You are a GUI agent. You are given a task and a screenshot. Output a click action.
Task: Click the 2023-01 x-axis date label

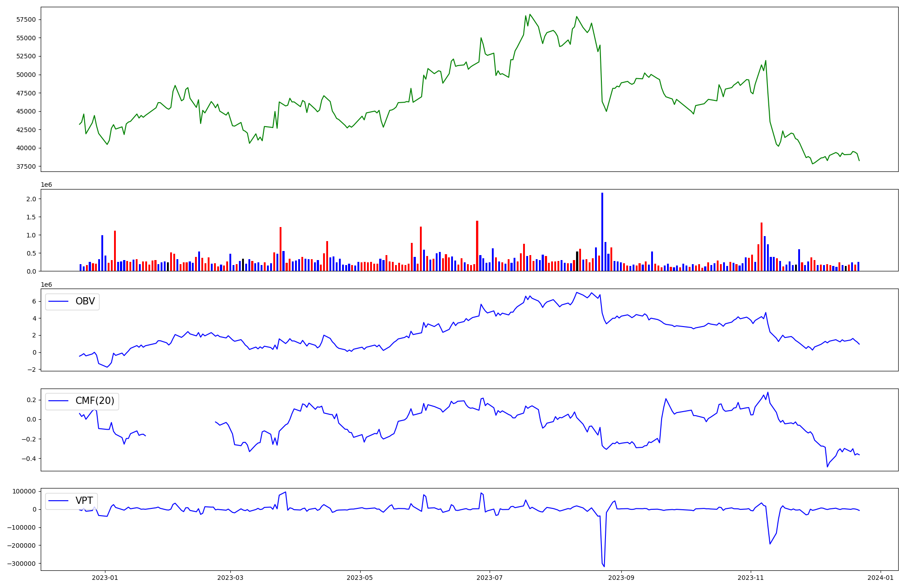tap(105, 578)
